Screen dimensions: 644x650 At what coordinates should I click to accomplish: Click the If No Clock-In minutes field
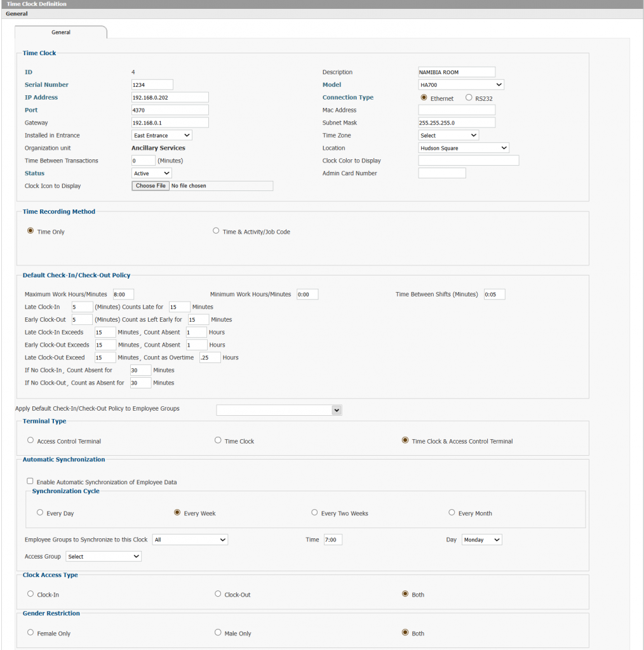pos(140,370)
